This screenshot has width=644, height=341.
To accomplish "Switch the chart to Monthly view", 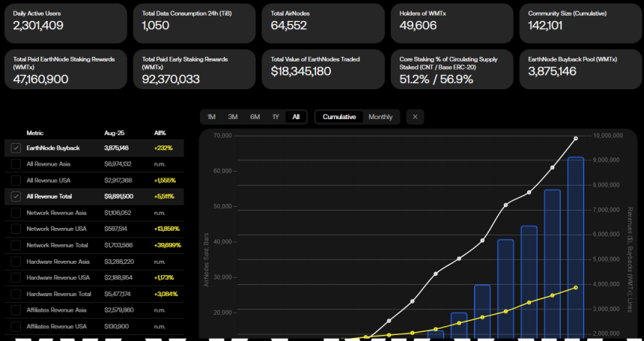I will point(380,117).
